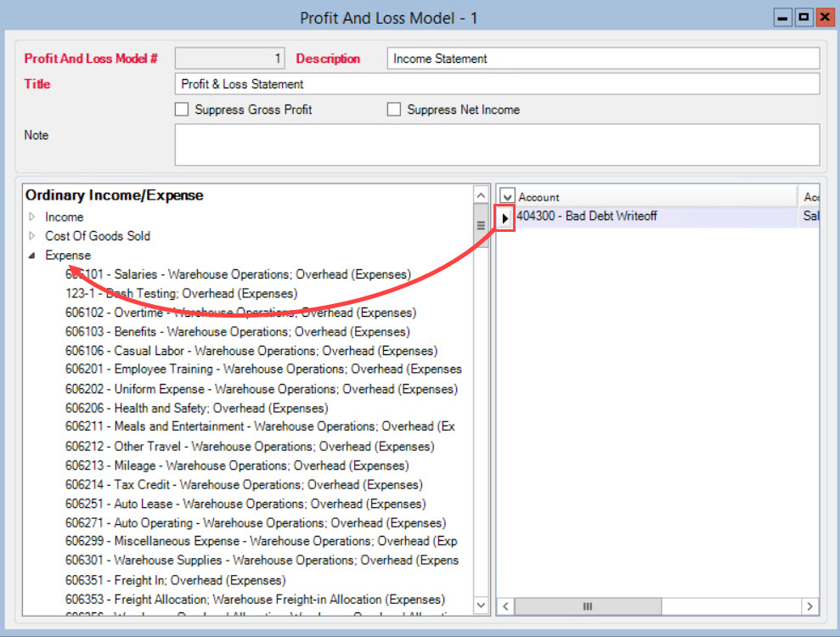
Task: Click the account tree vertical scrollbar thumb
Action: tap(481, 226)
